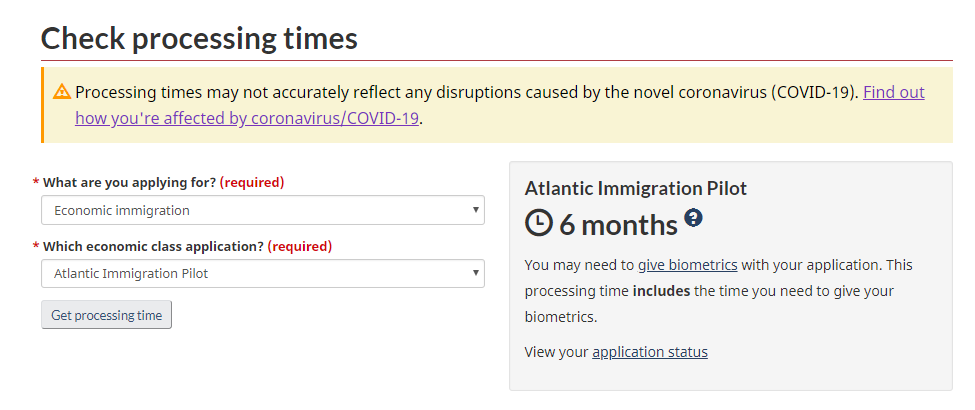Click the clock icon beside 6 months
The image size is (975, 410).
pos(538,223)
